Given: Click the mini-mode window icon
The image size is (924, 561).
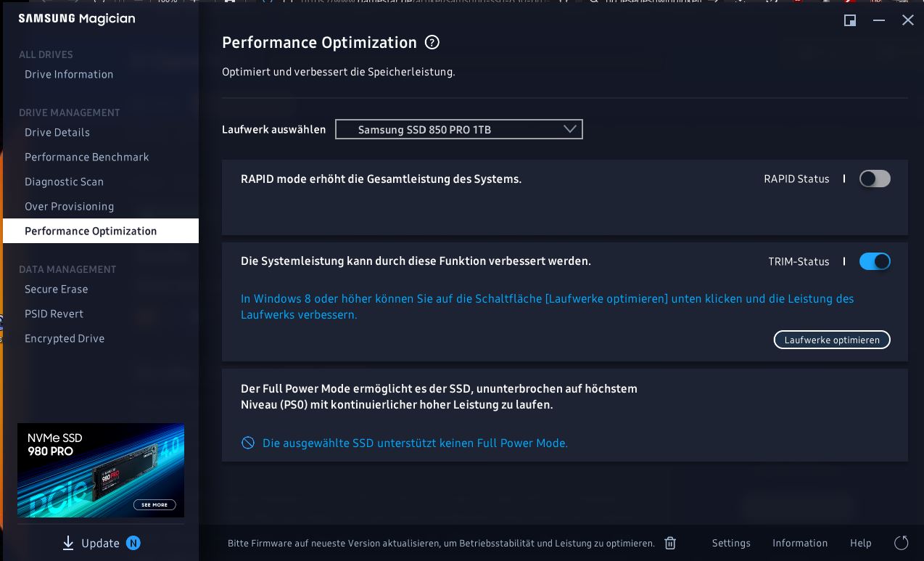Looking at the screenshot, I should pos(850,20).
